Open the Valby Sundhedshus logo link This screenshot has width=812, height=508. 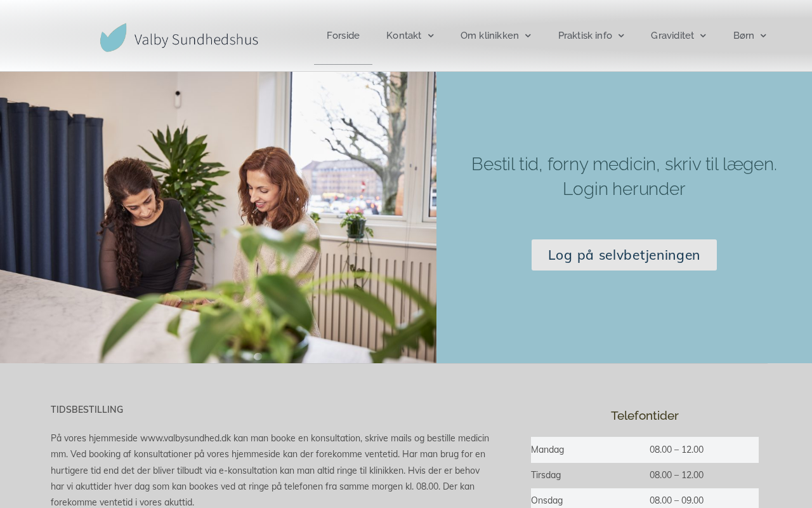pos(179,37)
